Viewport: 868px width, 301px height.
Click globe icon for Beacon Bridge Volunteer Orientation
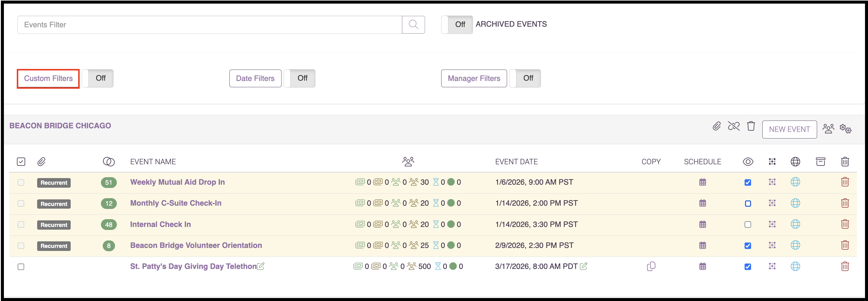[795, 245]
